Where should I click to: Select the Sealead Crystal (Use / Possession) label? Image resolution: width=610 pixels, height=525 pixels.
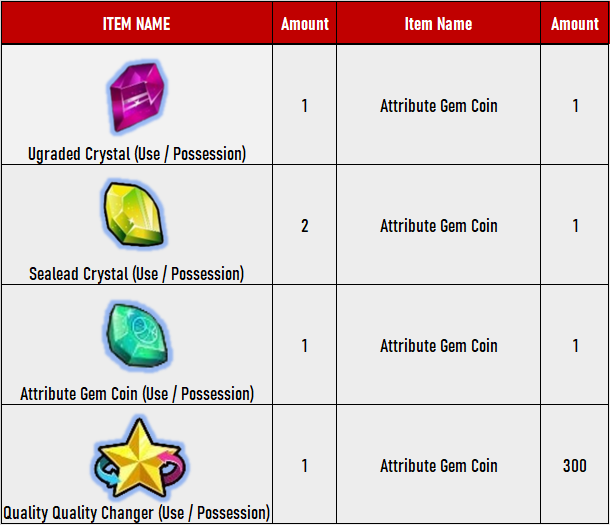tap(137, 274)
